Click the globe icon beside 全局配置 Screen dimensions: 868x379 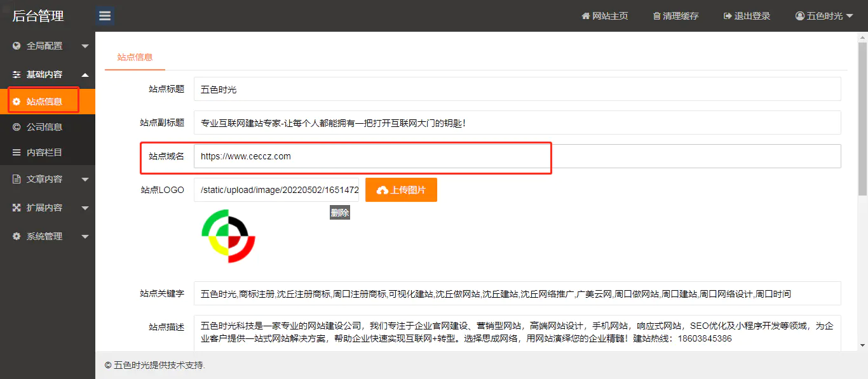coord(16,46)
